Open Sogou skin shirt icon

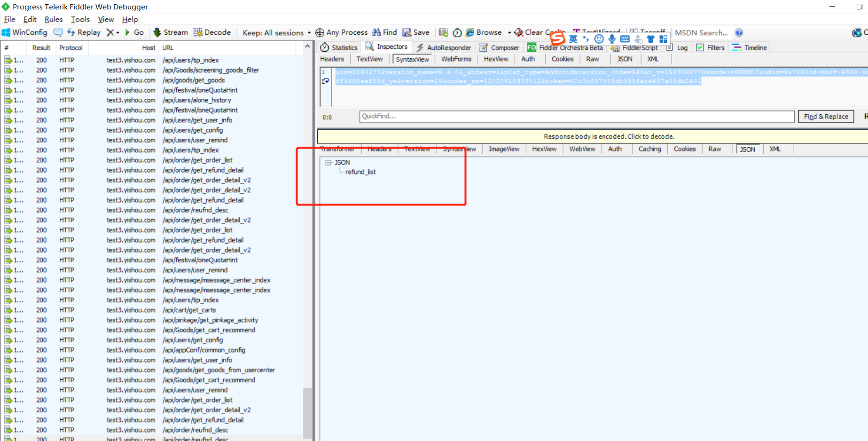[651, 39]
